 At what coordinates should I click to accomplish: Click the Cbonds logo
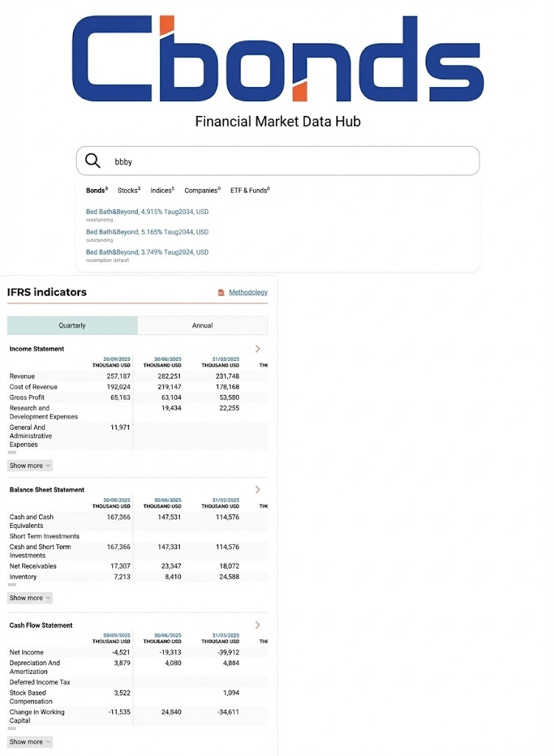(277, 58)
